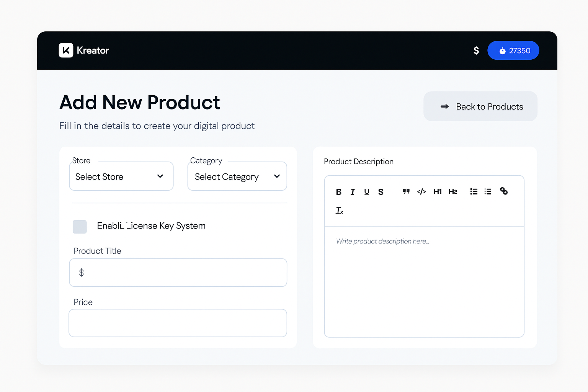Apply italic formatting
The height and width of the screenshot is (392, 588).
coord(353,192)
